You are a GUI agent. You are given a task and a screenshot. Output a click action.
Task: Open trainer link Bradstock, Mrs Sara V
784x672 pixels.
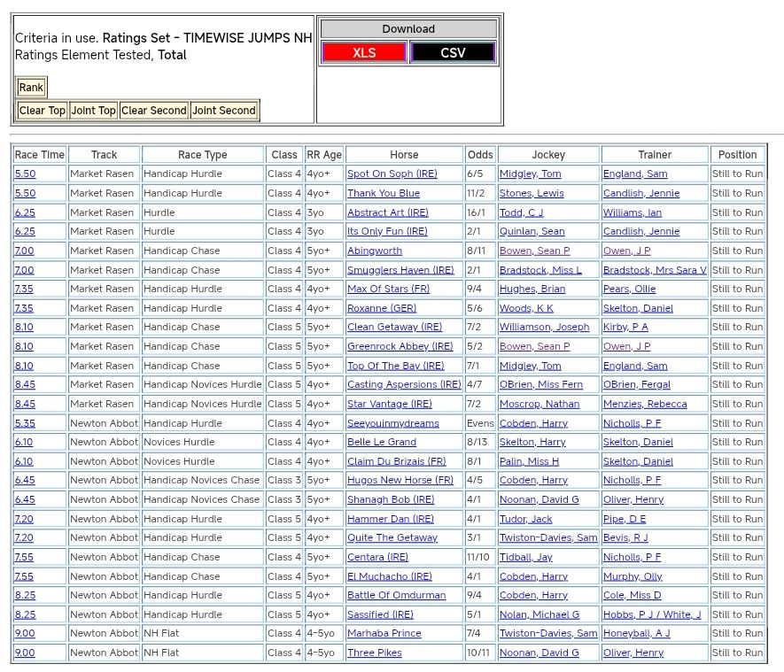pos(655,270)
